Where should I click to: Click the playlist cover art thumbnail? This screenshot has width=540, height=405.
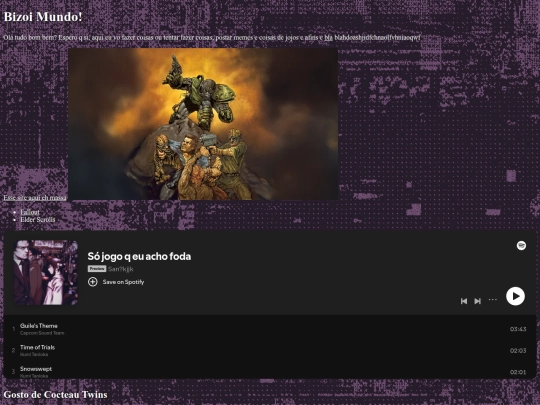(46, 272)
